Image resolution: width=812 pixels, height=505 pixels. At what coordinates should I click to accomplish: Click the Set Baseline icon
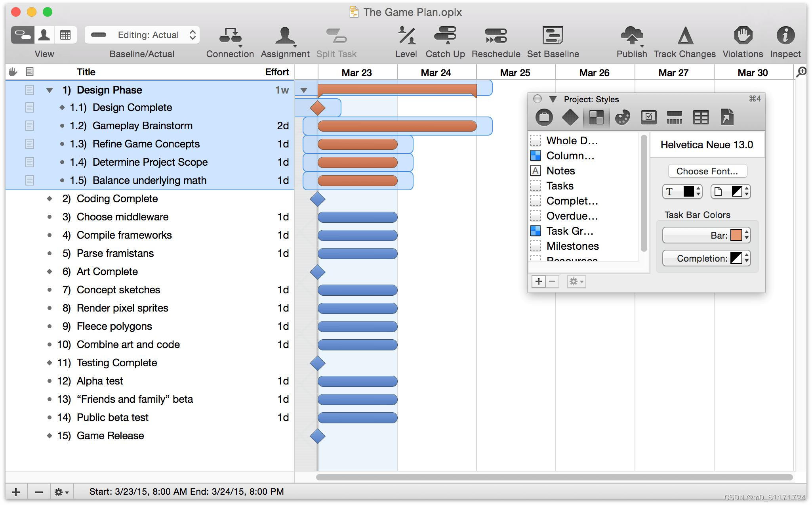[553, 36]
